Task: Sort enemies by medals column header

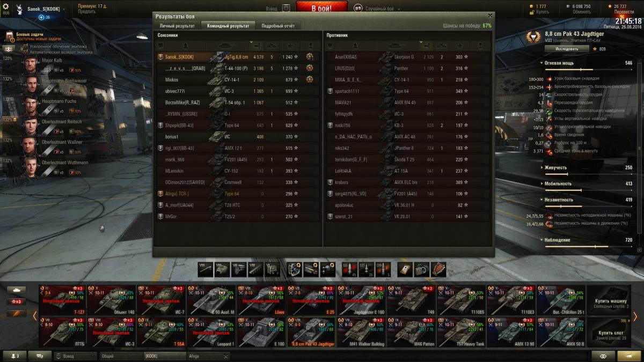Action: coord(480,46)
